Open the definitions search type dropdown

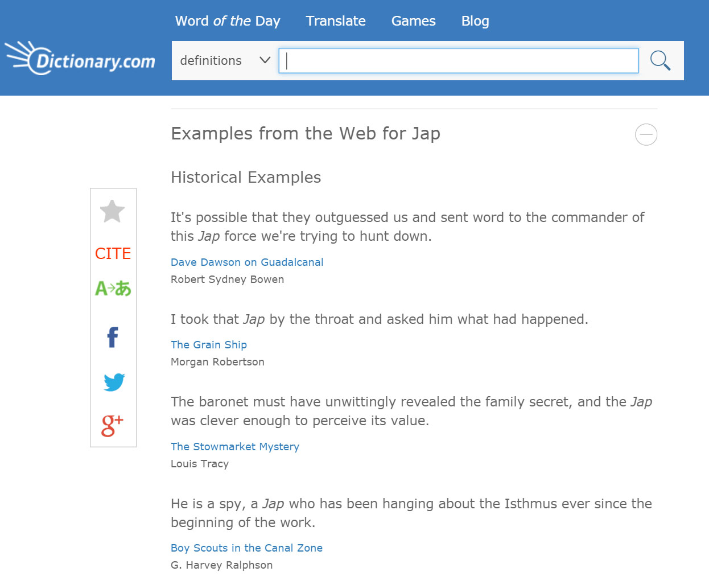pyautogui.click(x=225, y=60)
